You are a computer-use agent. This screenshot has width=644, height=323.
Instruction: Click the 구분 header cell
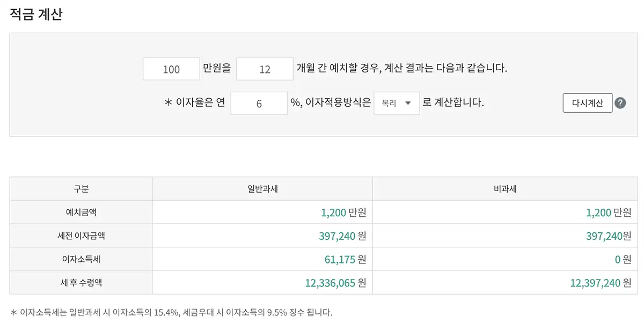[82, 188]
